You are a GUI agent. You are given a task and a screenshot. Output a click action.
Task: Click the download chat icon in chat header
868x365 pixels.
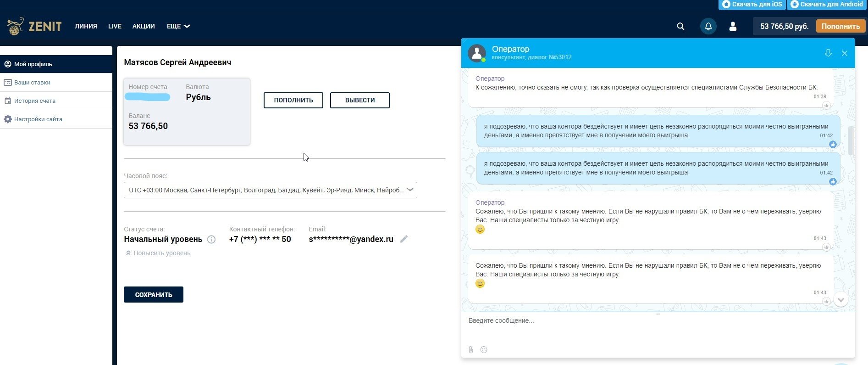(828, 53)
